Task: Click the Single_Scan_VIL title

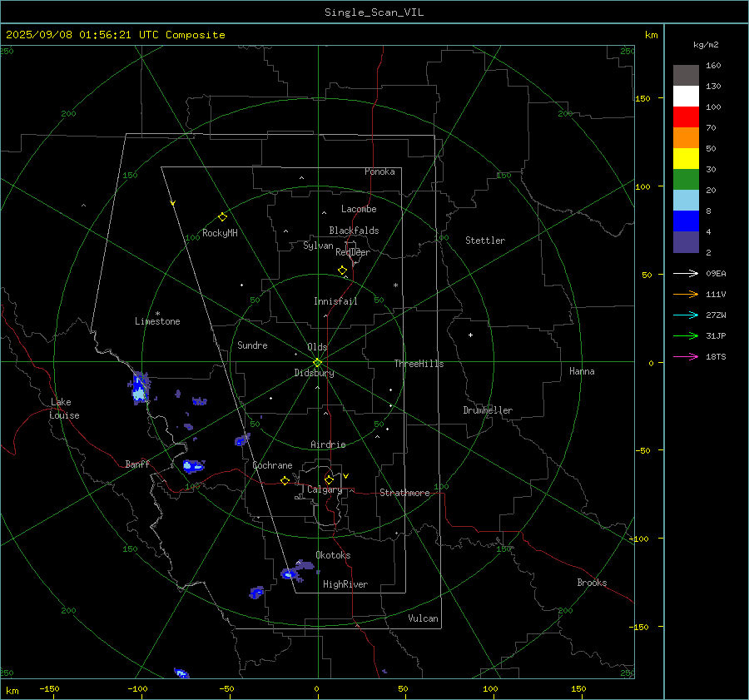Action: [374, 12]
